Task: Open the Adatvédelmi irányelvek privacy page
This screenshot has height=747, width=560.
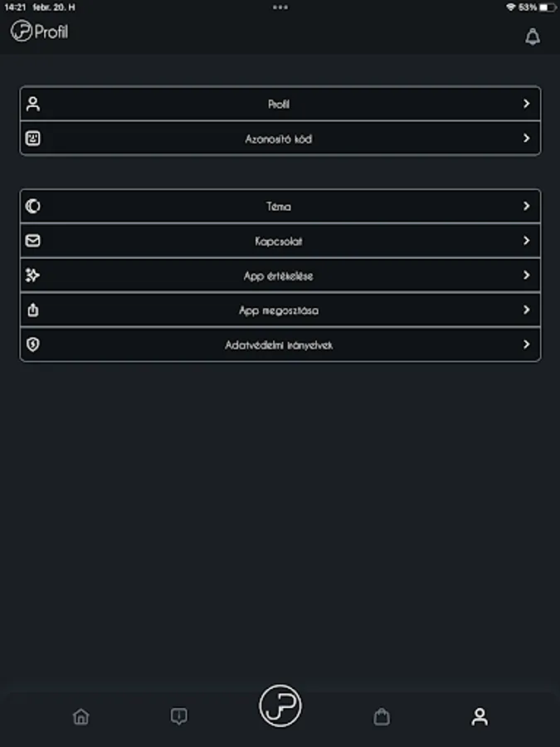Action: click(x=280, y=344)
